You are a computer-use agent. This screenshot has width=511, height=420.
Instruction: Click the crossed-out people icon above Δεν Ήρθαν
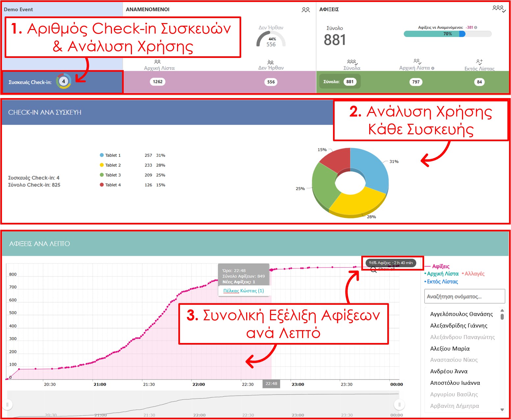(270, 62)
